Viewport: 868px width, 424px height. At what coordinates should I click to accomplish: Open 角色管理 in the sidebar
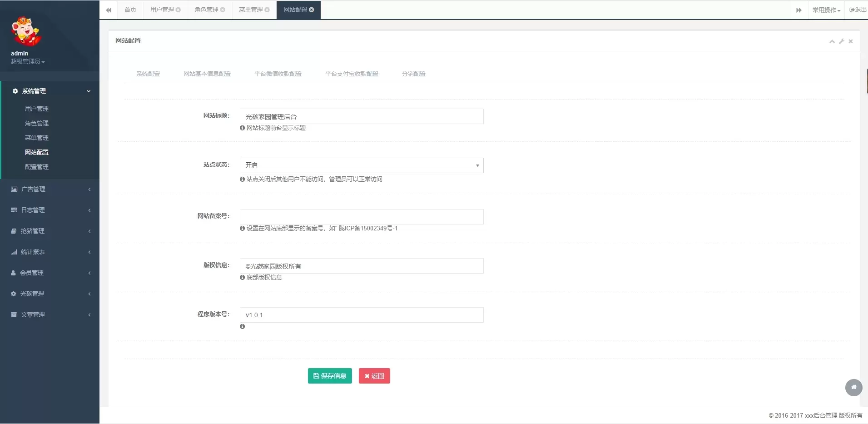(x=37, y=123)
